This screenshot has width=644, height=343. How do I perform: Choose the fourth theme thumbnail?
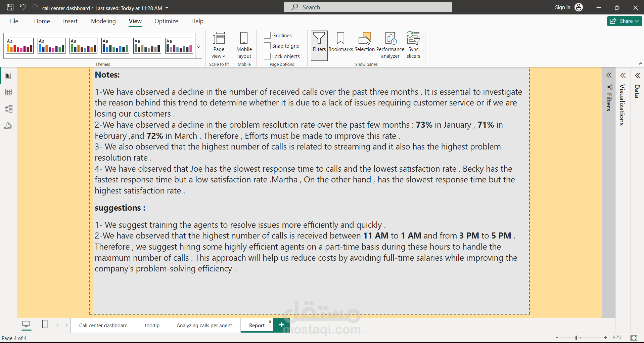point(116,46)
